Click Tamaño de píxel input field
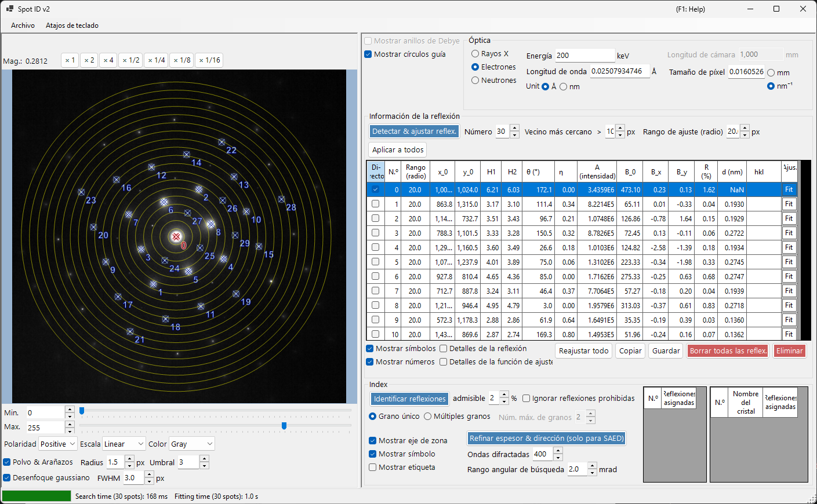 746,72
